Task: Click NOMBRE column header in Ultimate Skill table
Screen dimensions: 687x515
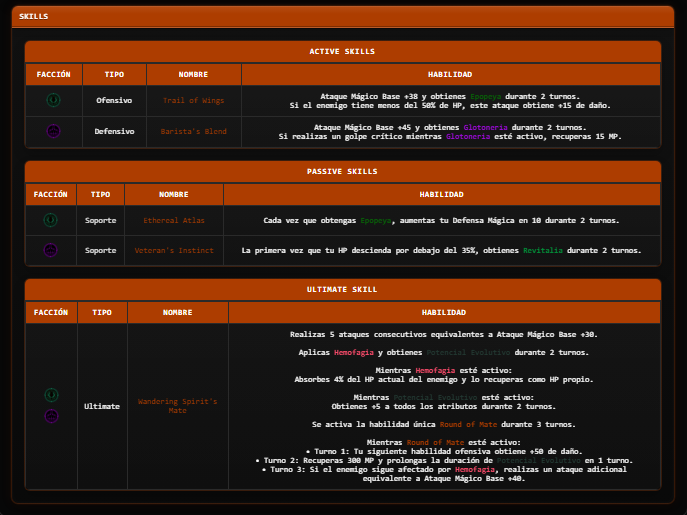Action: (x=177, y=313)
